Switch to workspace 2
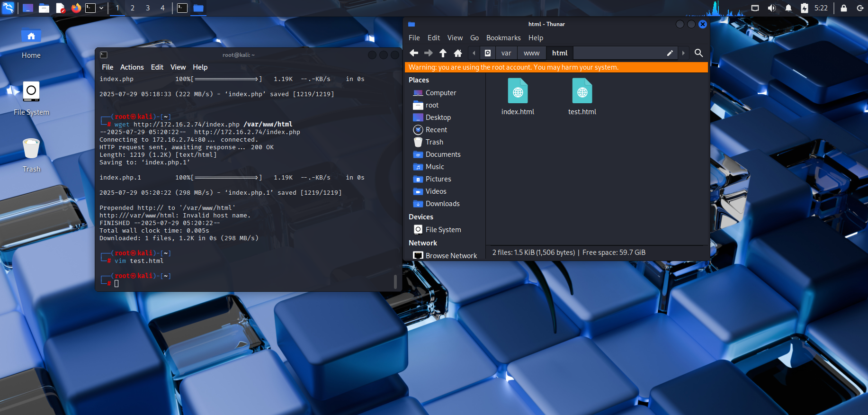The width and height of the screenshot is (868, 415). click(133, 8)
